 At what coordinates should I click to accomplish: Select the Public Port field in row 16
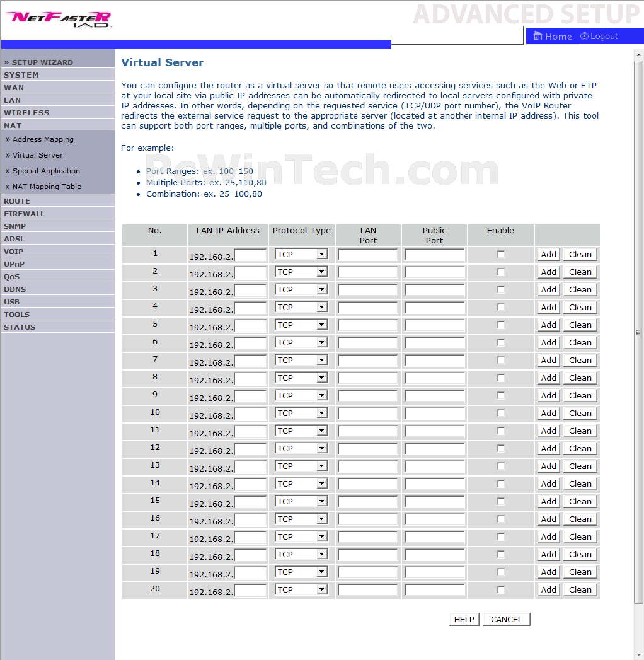tap(435, 520)
